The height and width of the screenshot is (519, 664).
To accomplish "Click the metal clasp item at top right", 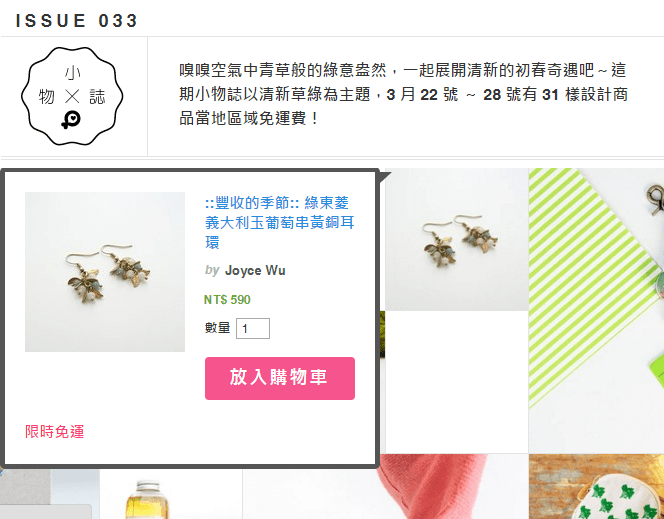I will [x=654, y=199].
